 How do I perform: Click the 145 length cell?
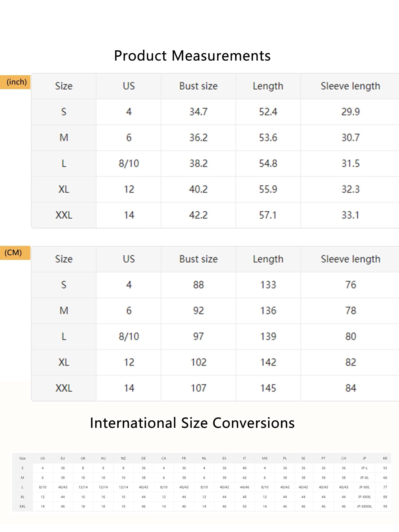tap(268, 388)
